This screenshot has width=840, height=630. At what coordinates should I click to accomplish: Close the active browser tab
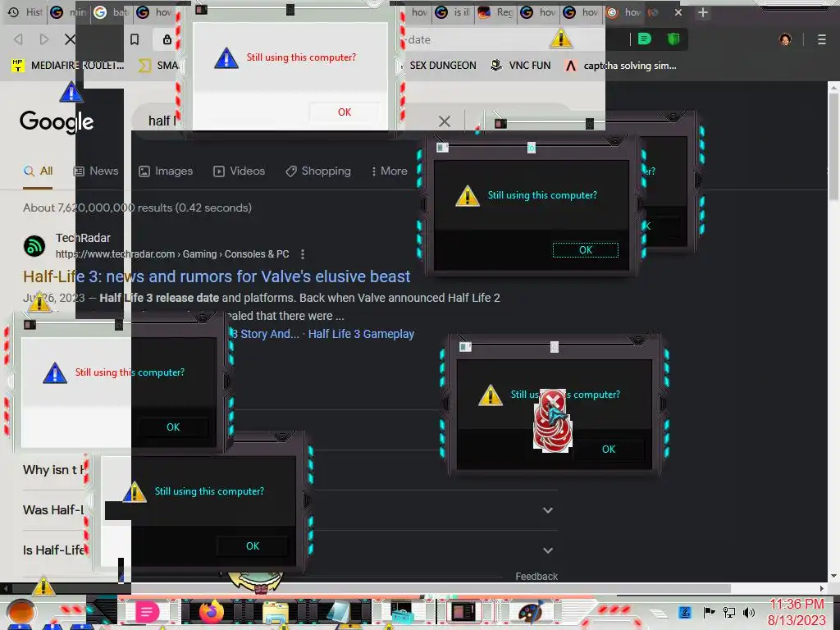tap(678, 12)
